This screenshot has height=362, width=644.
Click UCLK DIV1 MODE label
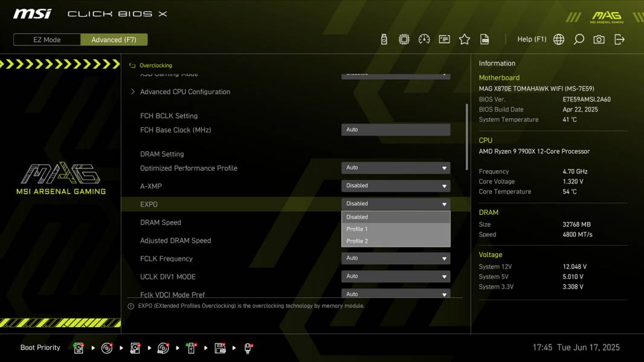tap(167, 277)
